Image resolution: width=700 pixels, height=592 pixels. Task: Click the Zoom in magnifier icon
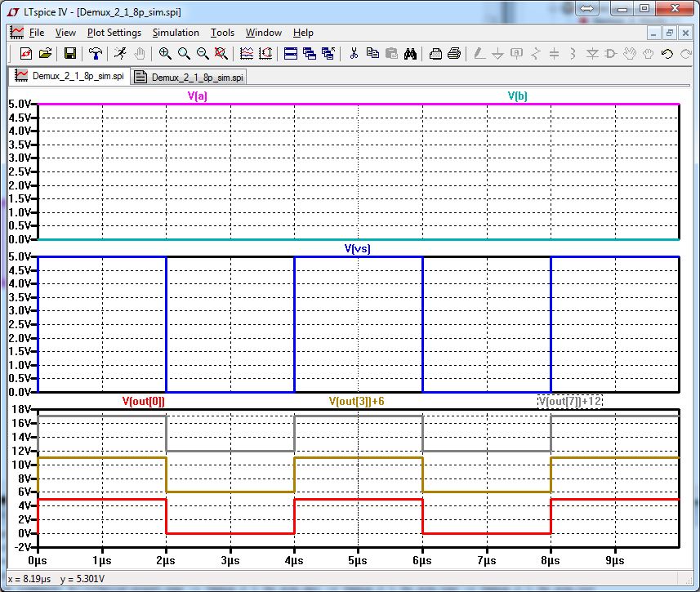coord(165,54)
